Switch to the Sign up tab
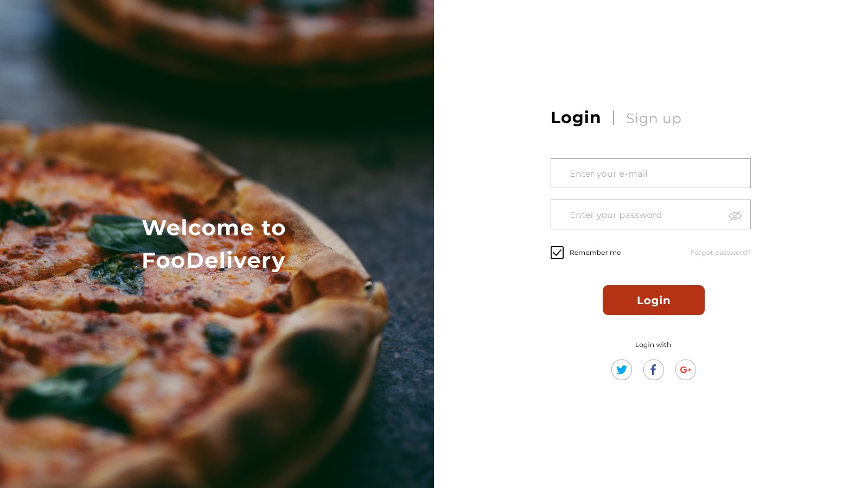 coord(654,118)
